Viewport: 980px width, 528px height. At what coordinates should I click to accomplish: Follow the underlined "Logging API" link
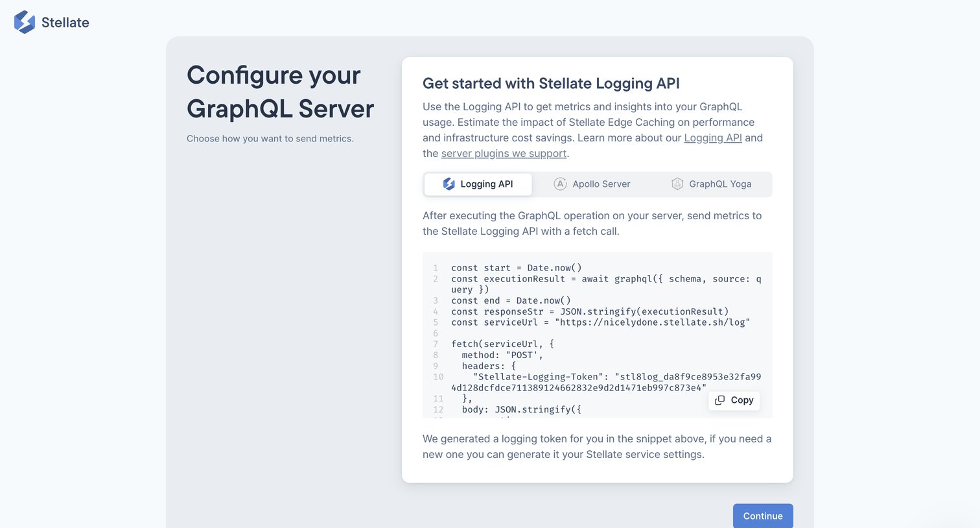[x=713, y=138]
